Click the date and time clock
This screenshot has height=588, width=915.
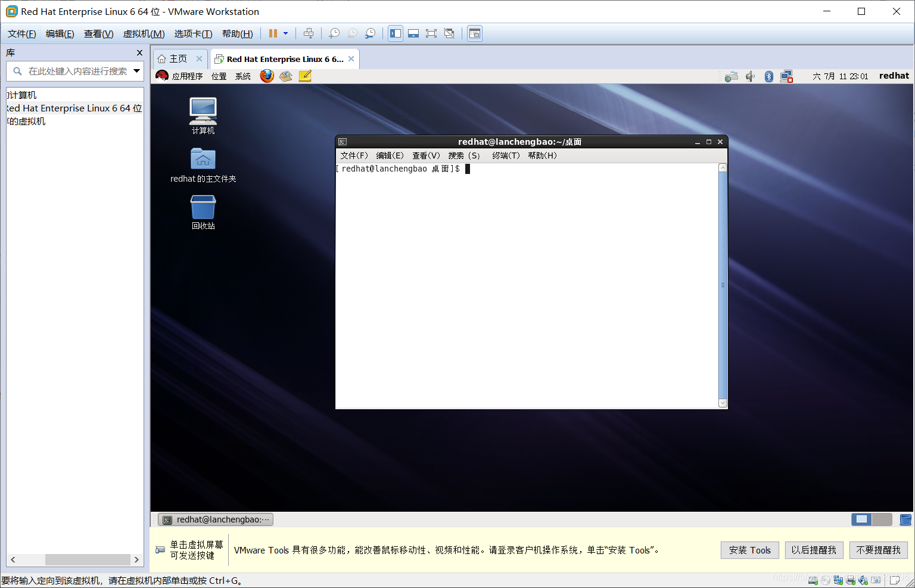[840, 76]
